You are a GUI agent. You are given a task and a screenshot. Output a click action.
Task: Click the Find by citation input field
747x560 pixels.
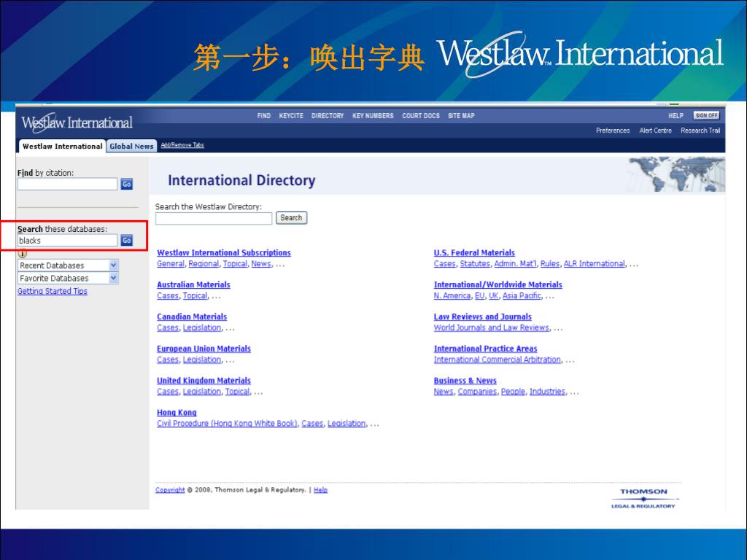[68, 184]
